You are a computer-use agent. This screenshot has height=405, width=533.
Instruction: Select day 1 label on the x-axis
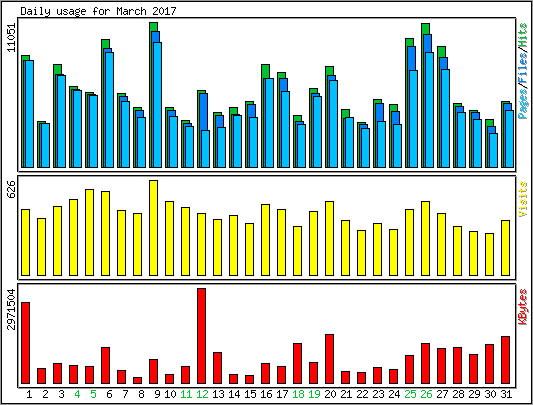point(29,394)
